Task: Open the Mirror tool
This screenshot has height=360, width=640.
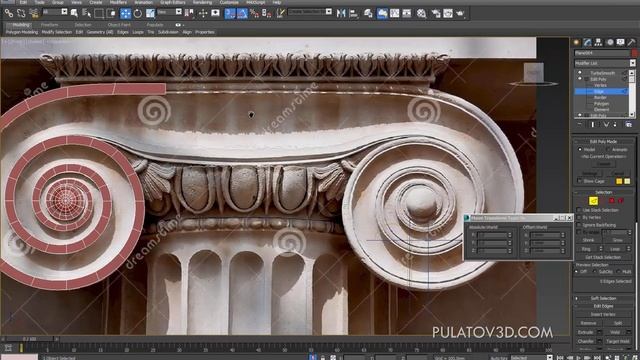Action: (x=341, y=13)
